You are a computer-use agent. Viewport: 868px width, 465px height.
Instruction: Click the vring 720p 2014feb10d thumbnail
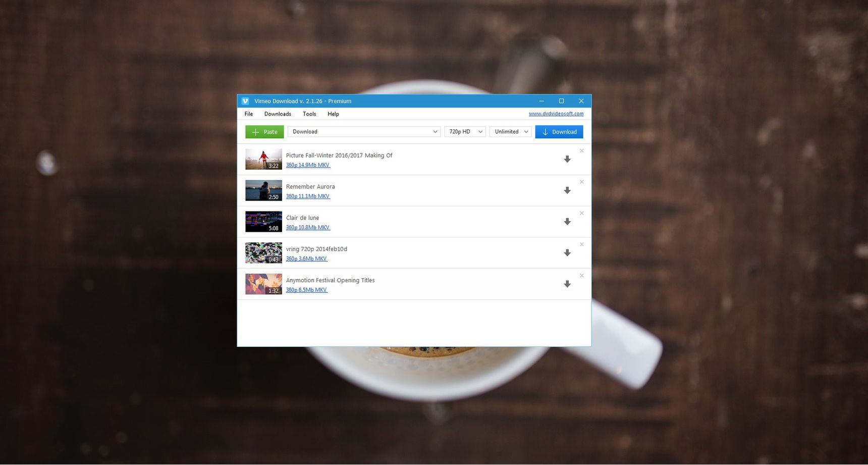(263, 253)
